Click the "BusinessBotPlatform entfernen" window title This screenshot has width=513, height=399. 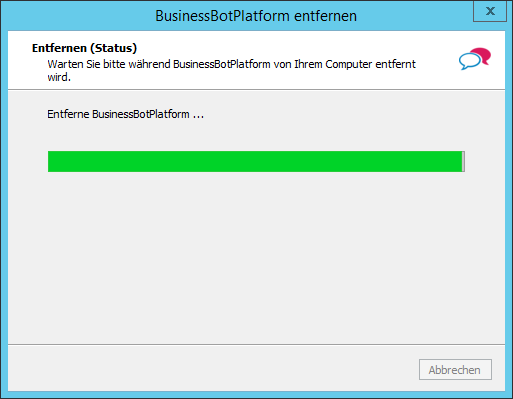tap(256, 16)
